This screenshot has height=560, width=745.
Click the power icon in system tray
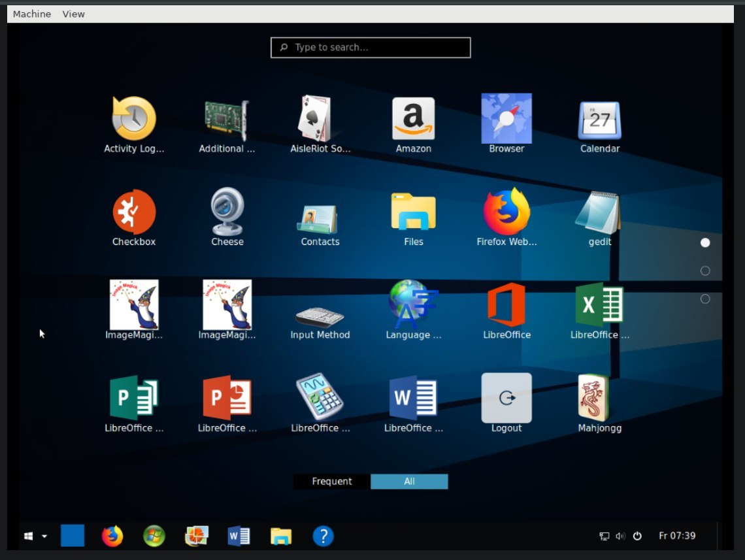(638, 536)
